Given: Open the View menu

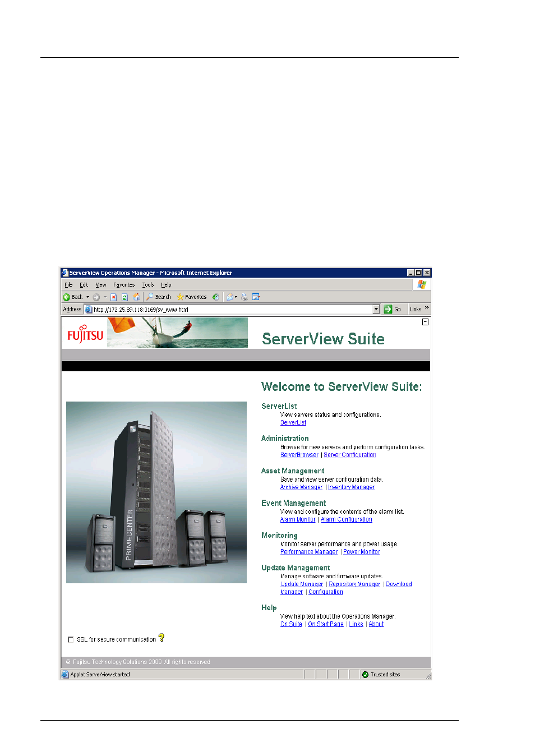Looking at the screenshot, I should 101,284.
